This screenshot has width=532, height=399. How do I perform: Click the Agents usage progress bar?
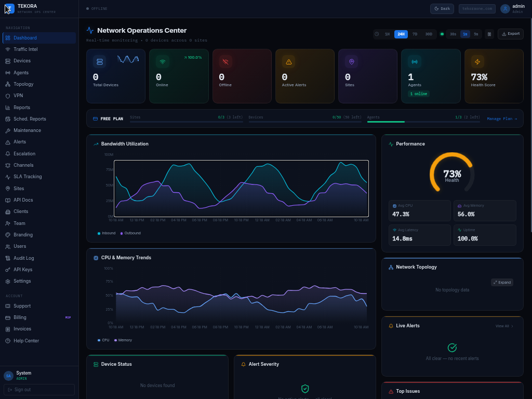pyautogui.click(x=423, y=122)
